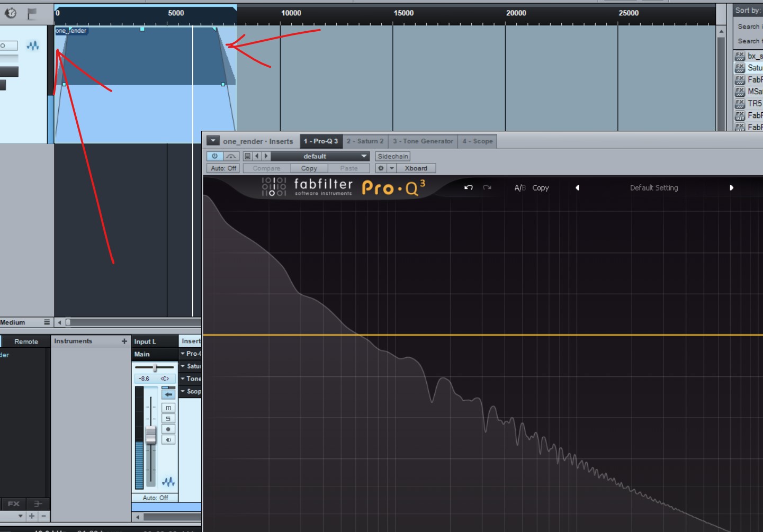
Task: Click the Xboard button
Action: (416, 168)
